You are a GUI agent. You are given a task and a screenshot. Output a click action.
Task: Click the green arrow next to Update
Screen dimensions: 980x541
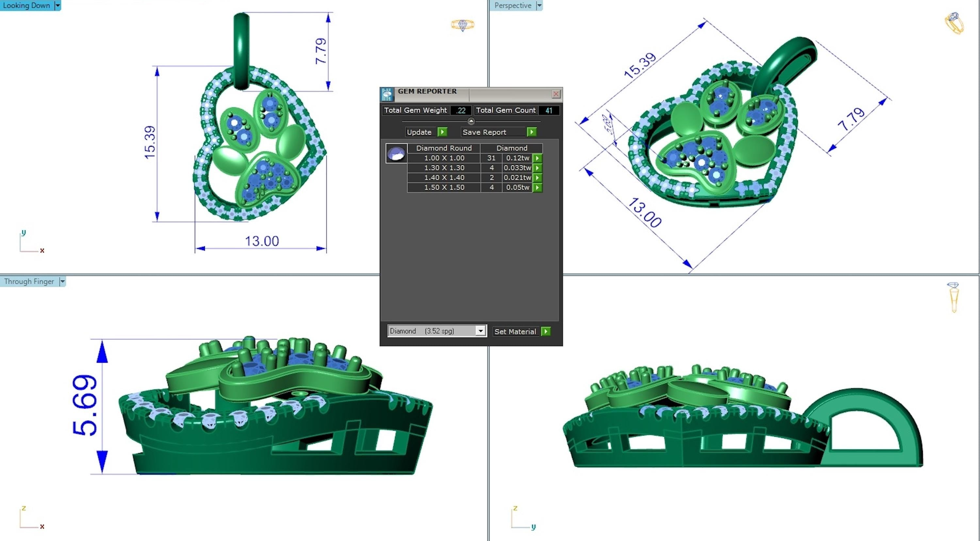tap(442, 132)
